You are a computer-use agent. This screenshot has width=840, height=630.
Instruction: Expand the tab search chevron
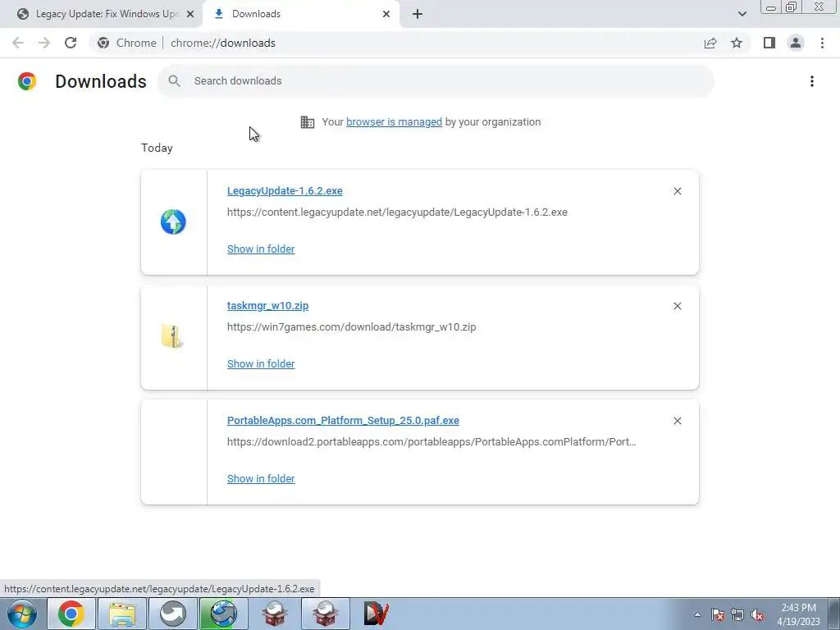click(x=742, y=14)
